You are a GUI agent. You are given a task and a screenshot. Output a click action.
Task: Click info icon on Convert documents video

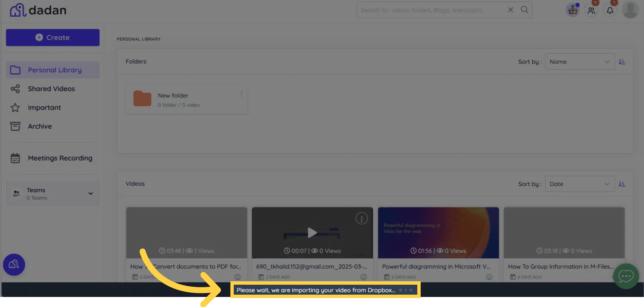pyautogui.click(x=237, y=277)
